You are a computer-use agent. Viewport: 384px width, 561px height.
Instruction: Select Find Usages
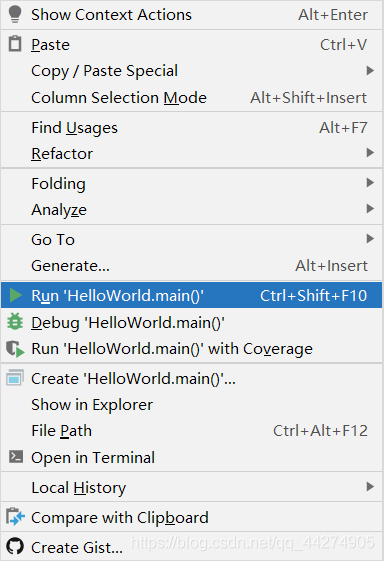click(x=192, y=128)
